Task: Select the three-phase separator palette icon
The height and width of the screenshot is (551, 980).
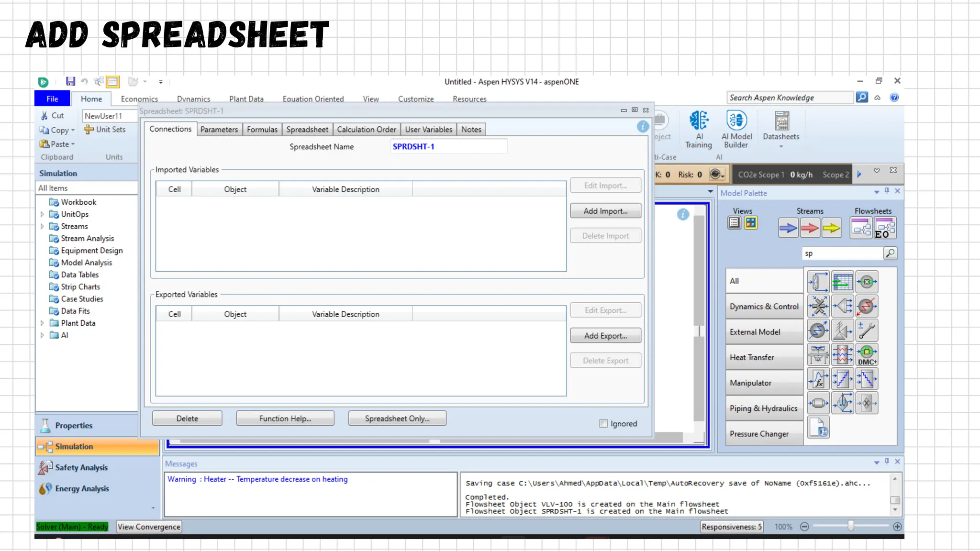Action: (x=842, y=403)
